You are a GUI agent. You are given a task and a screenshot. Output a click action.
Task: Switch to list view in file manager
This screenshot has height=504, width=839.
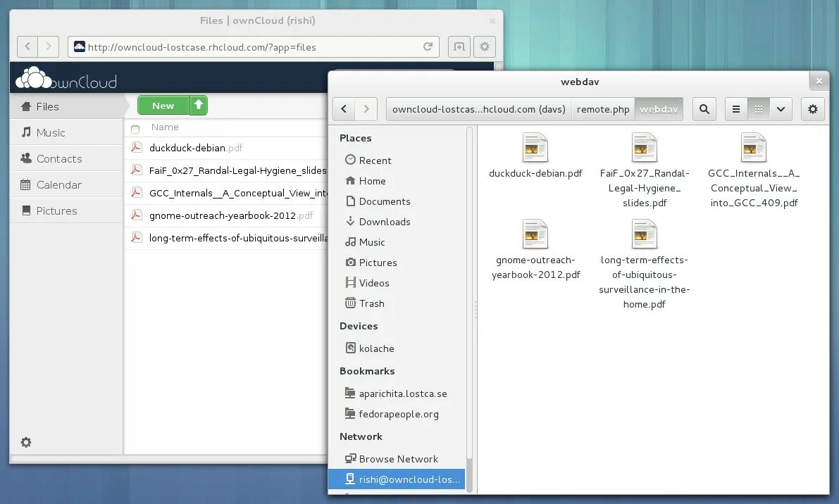click(x=736, y=109)
